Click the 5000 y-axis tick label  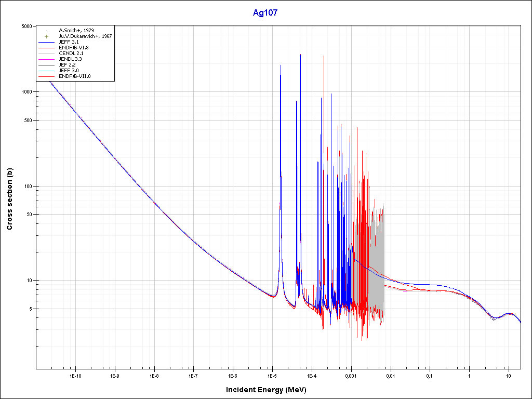(x=26, y=26)
